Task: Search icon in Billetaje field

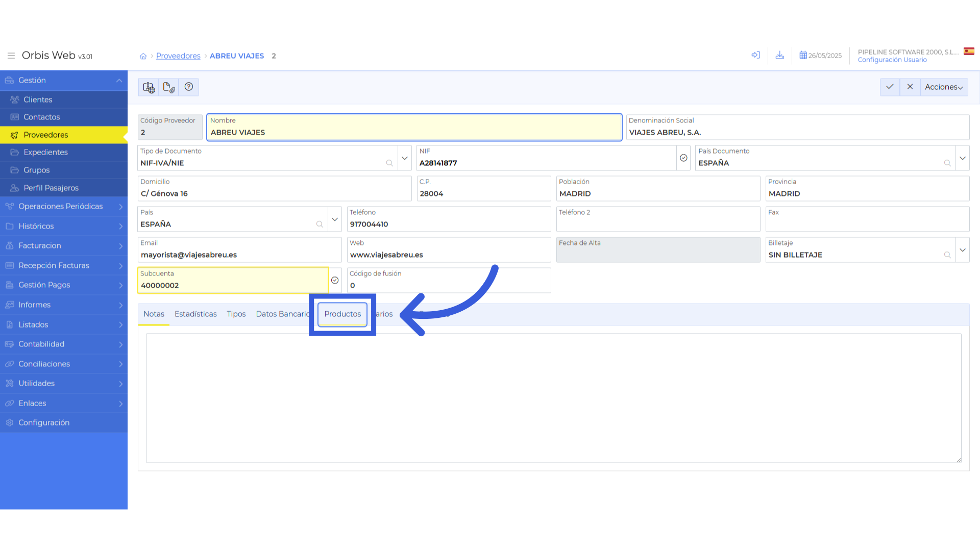Action: tap(947, 255)
